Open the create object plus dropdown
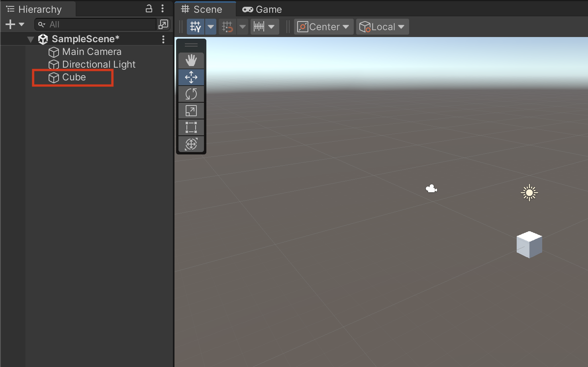The image size is (588, 367). pyautogui.click(x=15, y=24)
